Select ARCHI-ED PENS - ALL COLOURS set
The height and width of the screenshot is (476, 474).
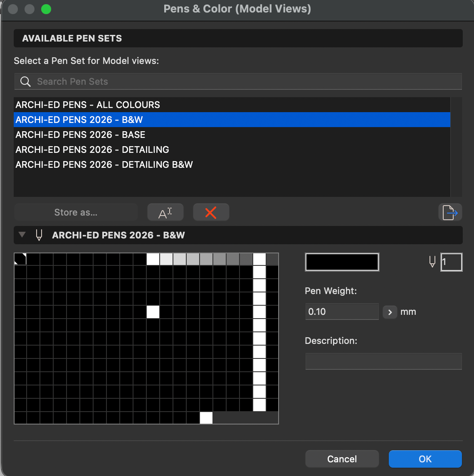click(x=88, y=105)
